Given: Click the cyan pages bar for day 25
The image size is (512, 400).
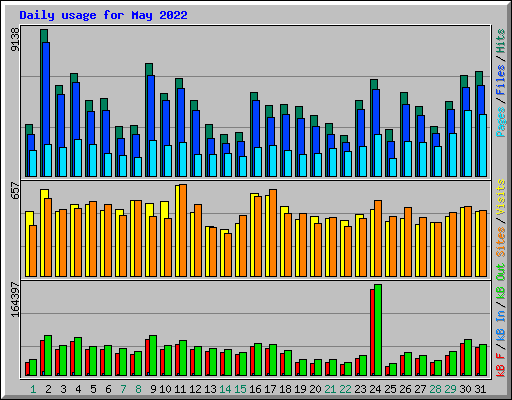Looking at the screenshot, I should [x=393, y=167].
